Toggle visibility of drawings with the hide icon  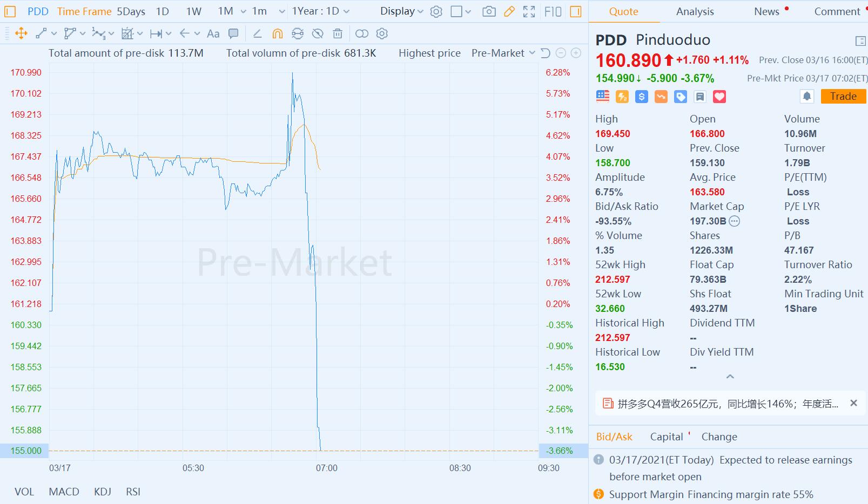318,33
